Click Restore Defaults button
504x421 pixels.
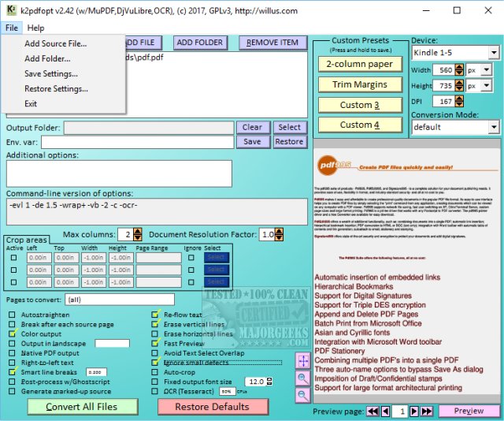pyautogui.click(x=213, y=407)
